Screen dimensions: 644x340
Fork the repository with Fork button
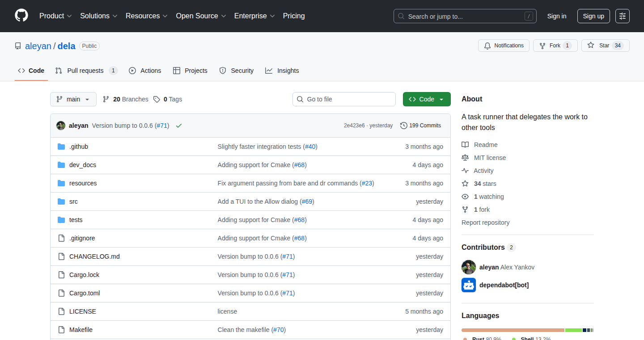(555, 46)
